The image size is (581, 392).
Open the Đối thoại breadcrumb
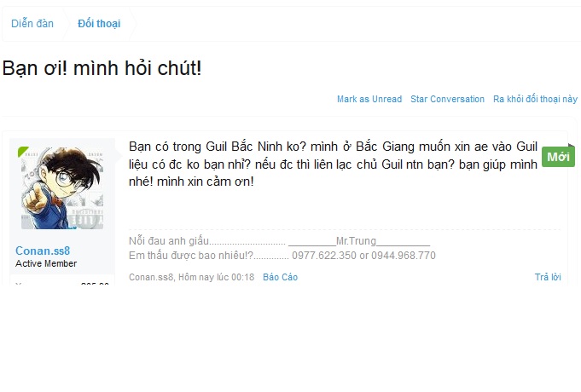click(x=99, y=24)
